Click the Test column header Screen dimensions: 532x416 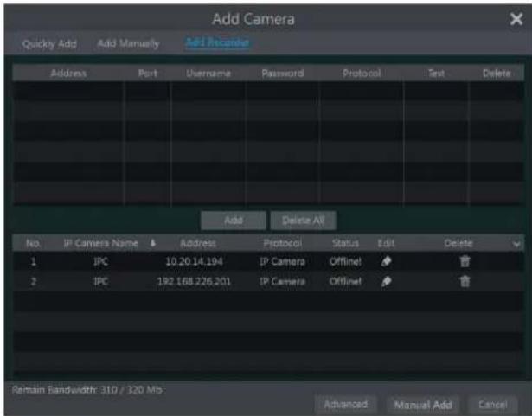click(436, 74)
